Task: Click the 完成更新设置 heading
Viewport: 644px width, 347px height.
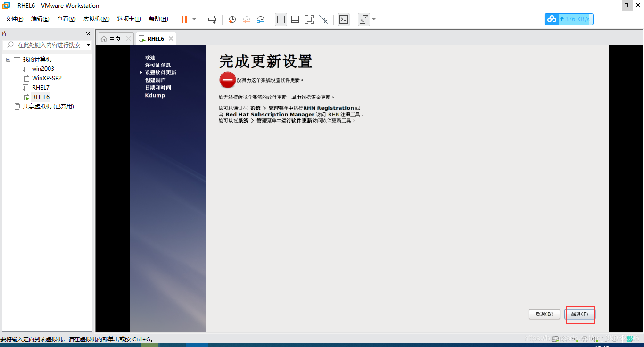Action: tap(266, 62)
